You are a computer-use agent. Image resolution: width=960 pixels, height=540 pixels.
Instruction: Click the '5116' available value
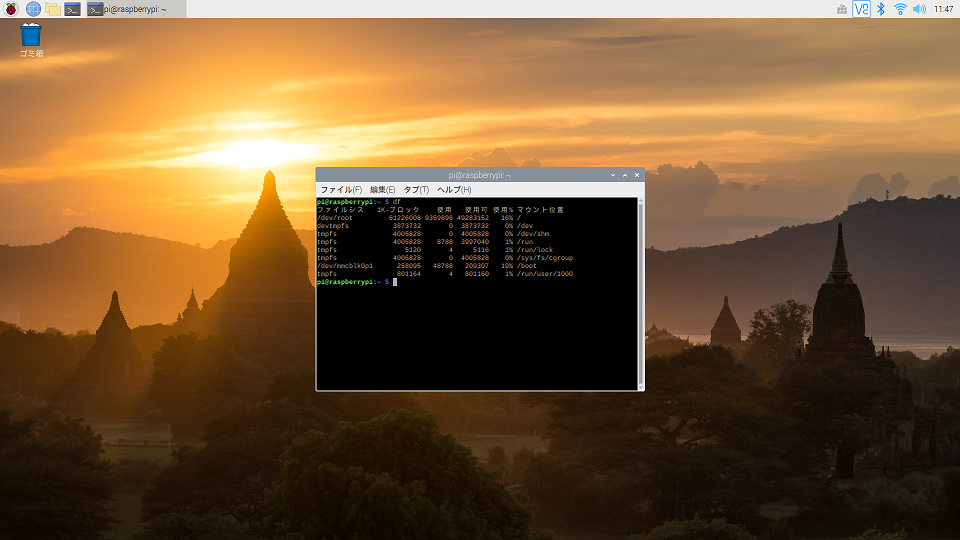pyautogui.click(x=481, y=250)
